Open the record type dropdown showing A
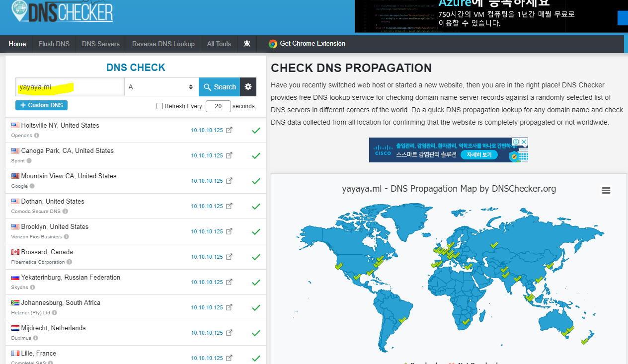This screenshot has height=364, width=628. [x=161, y=87]
